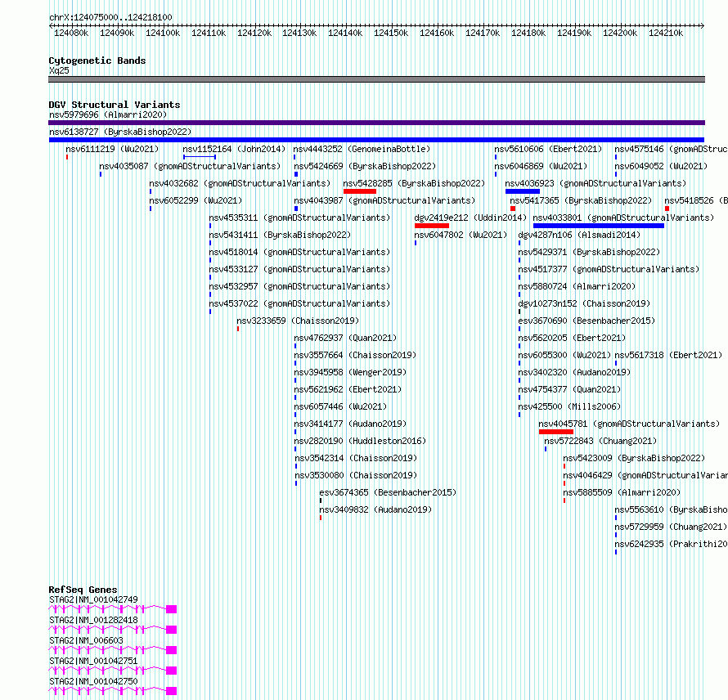This screenshot has height=700, width=728.
Task: Open nsv3542314 (Chaisson2019) label
Action: click(356, 458)
